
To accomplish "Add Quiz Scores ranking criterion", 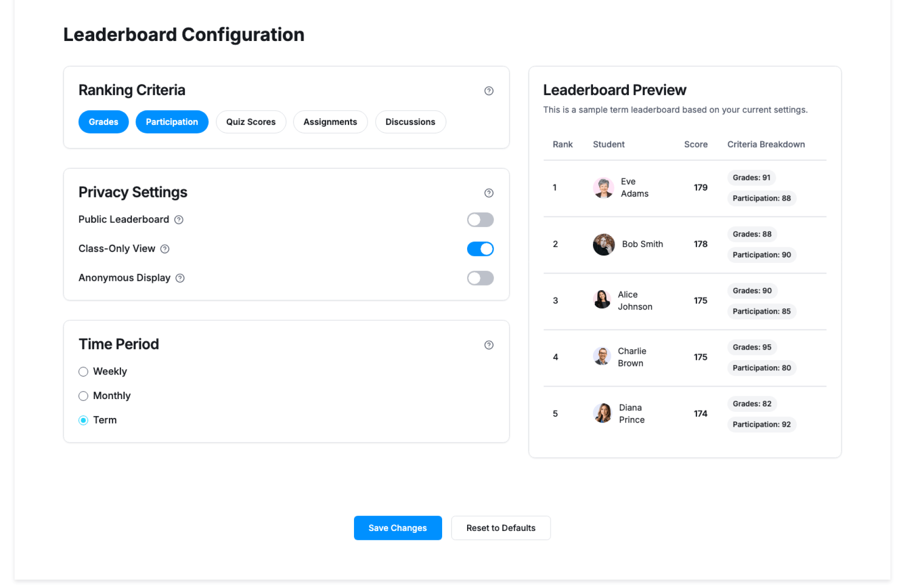I will point(251,122).
